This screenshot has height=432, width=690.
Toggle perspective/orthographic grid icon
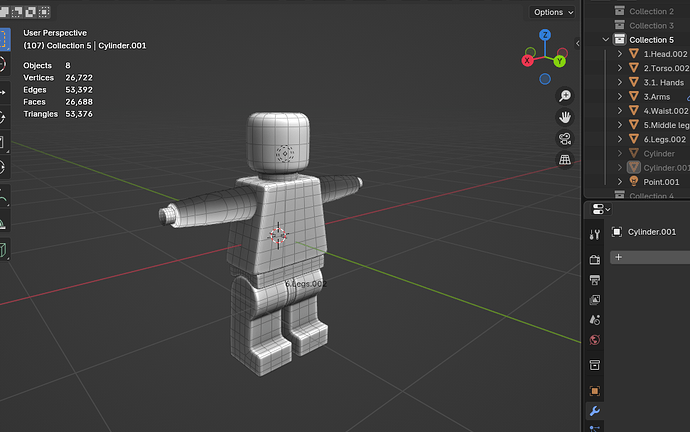click(565, 160)
